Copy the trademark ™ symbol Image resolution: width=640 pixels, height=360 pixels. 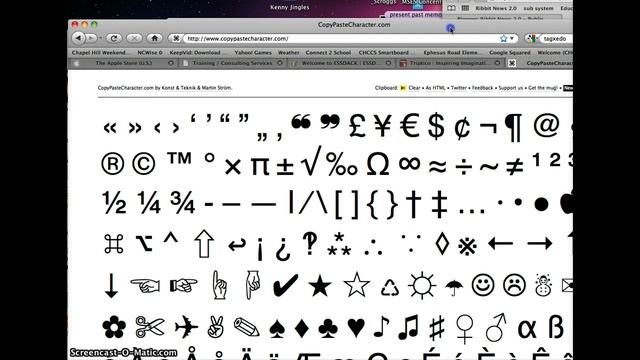(180, 158)
